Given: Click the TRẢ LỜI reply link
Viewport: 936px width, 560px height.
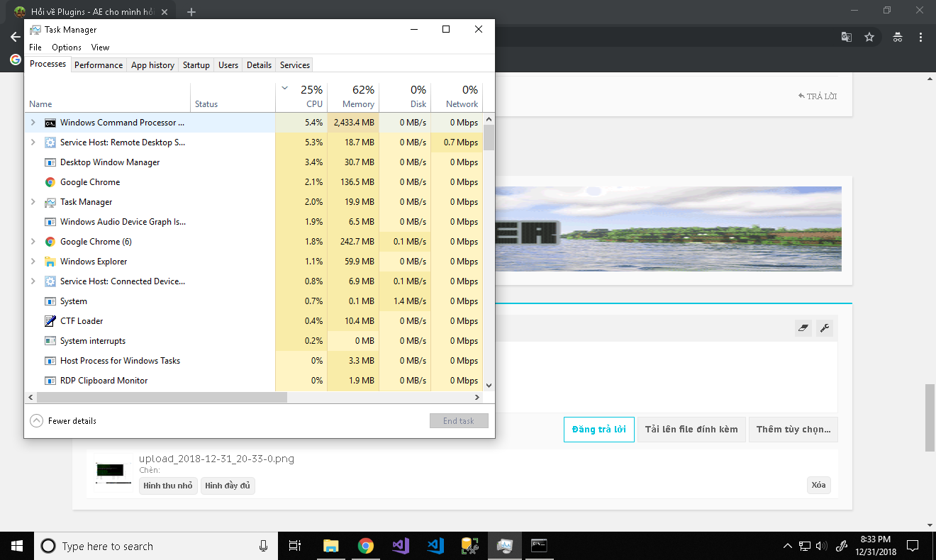Looking at the screenshot, I should [x=818, y=96].
